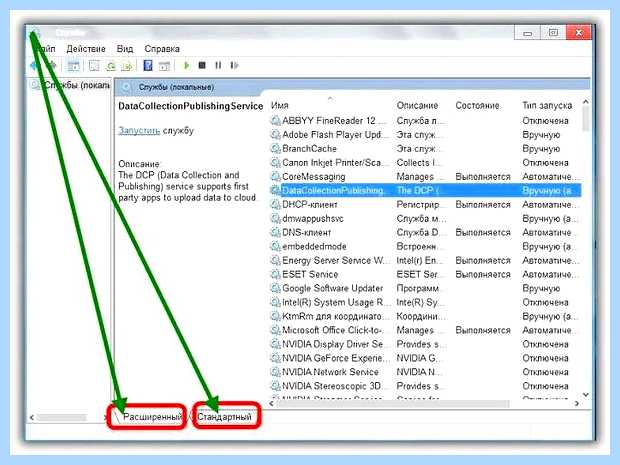Click the gear icon of Google Software Updater

pyautogui.click(x=275, y=288)
